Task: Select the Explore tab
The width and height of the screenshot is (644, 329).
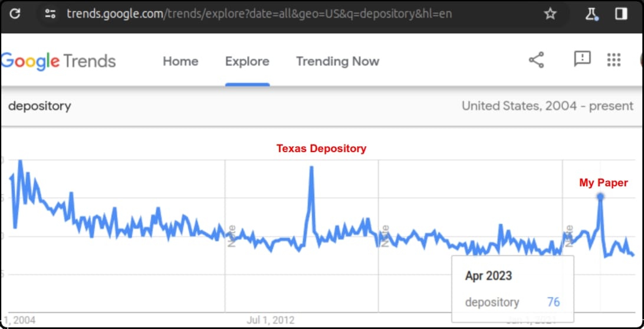Action: [x=247, y=61]
